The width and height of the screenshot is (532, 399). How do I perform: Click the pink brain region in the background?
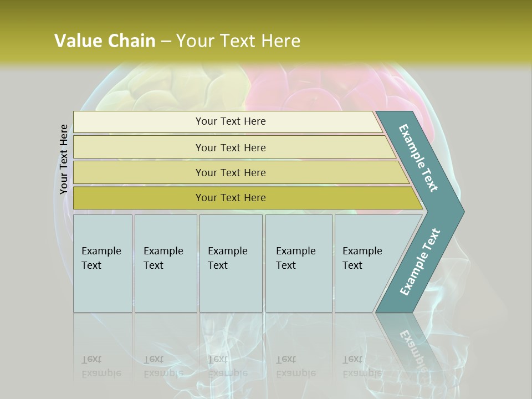310,89
